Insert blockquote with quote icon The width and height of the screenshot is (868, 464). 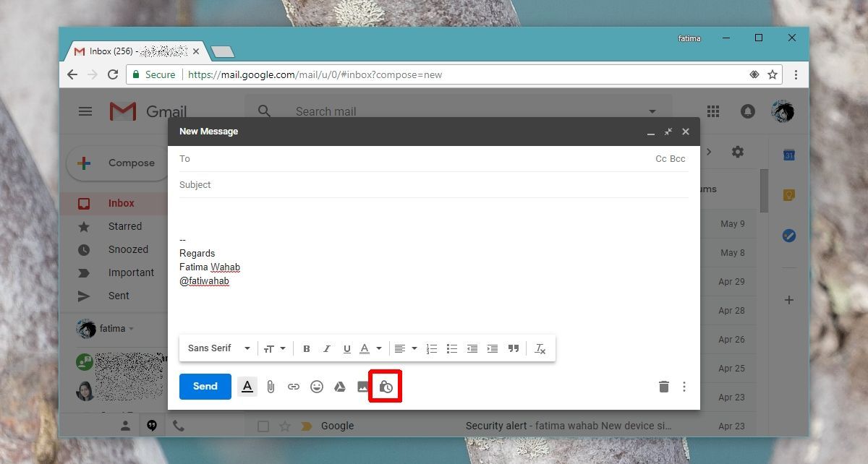click(514, 348)
